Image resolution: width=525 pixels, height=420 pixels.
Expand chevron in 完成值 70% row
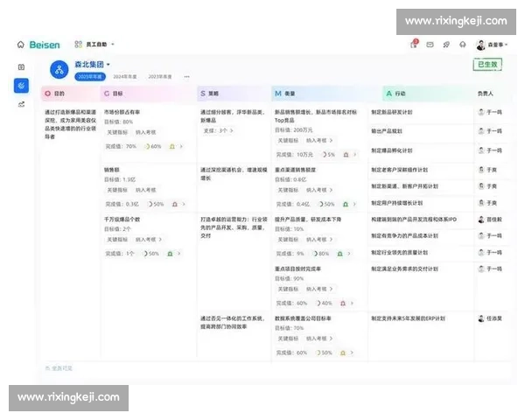pos(181,146)
